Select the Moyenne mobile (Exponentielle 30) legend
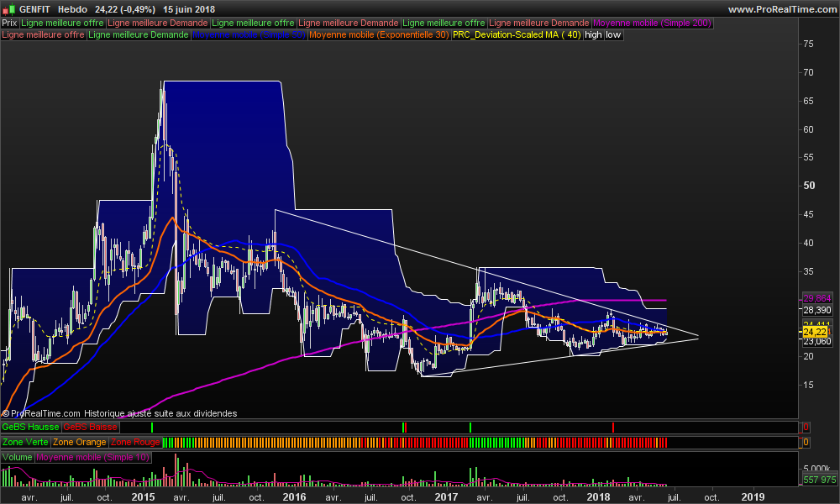 point(379,34)
